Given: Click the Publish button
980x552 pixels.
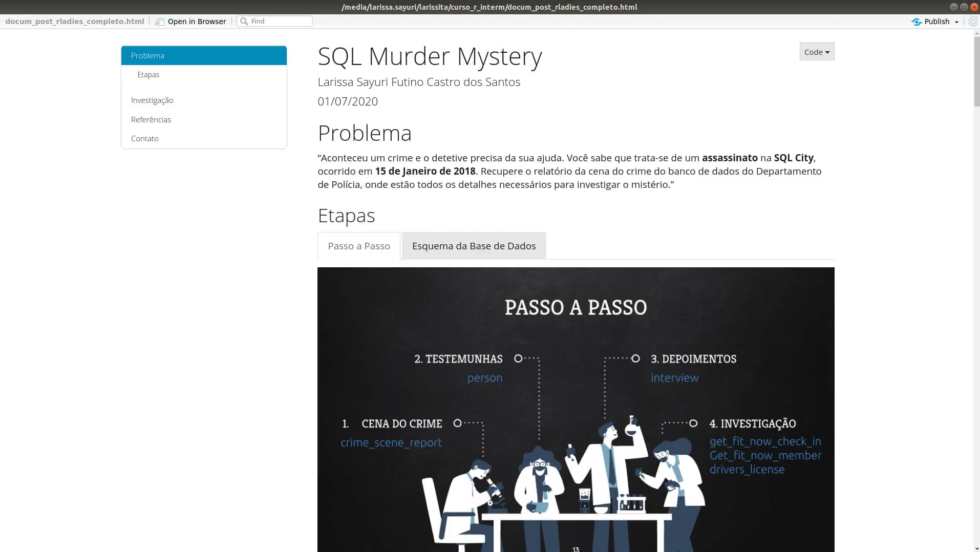Looking at the screenshot, I should [936, 22].
